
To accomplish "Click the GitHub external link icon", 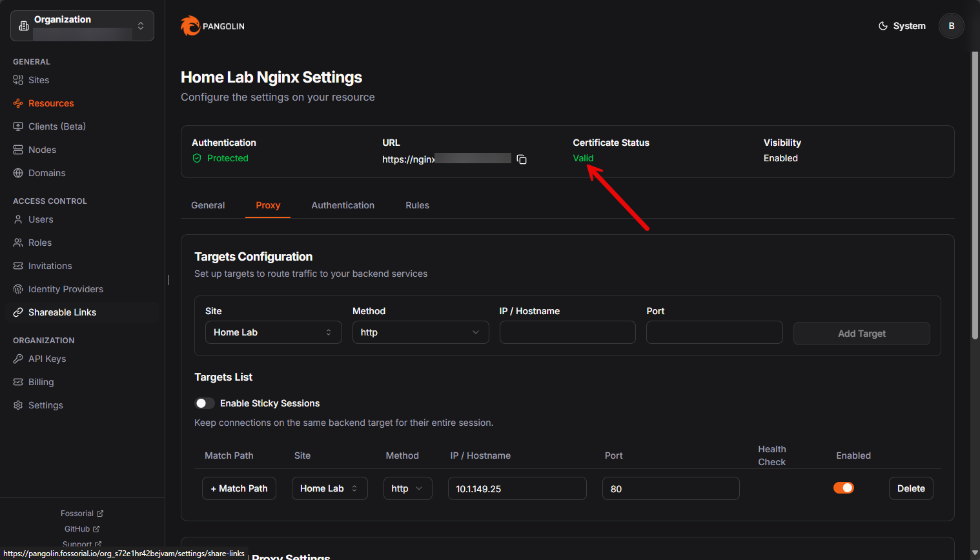I will pos(96,529).
